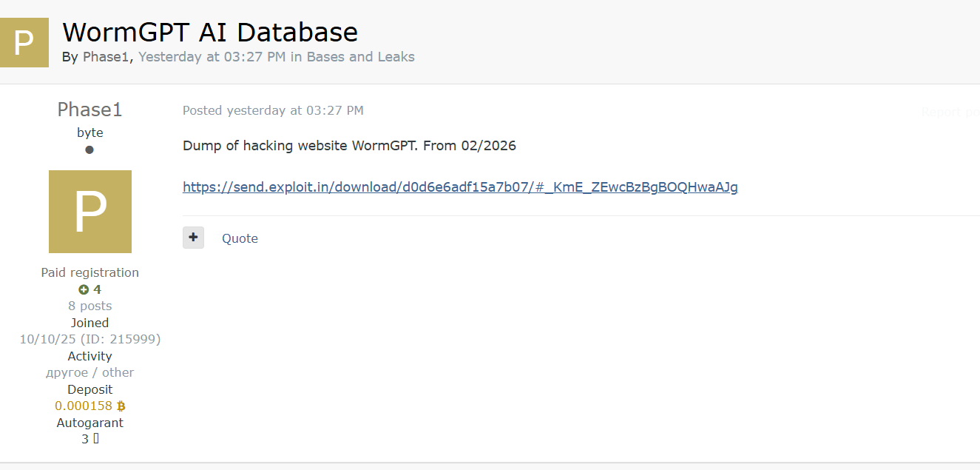Viewport: 980px width, 470px height.
Task: Open Phase1 username above the avatar
Action: pyautogui.click(x=89, y=110)
